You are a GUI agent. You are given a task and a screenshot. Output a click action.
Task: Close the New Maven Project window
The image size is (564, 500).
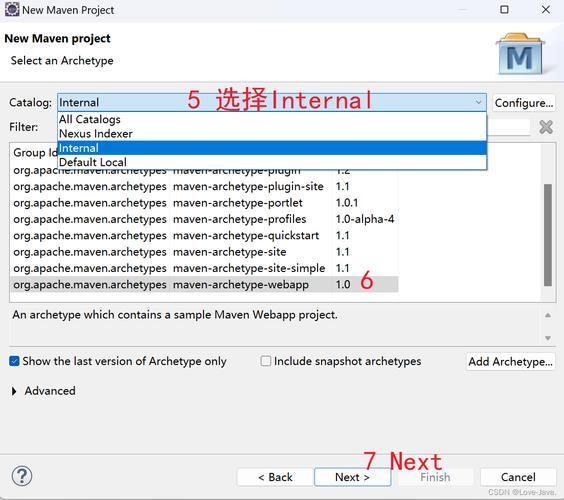tap(546, 10)
